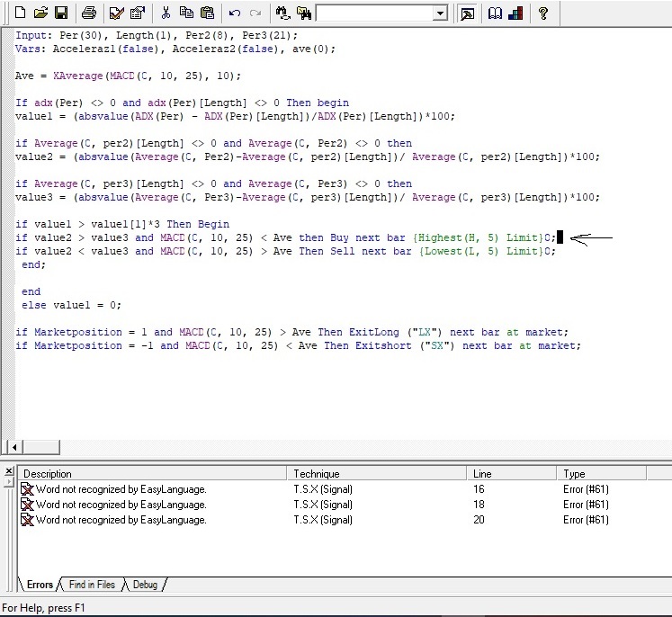Viewport: 672px width, 617px height.
Task: Cut selection using the scissors icon
Action: pyautogui.click(x=166, y=13)
